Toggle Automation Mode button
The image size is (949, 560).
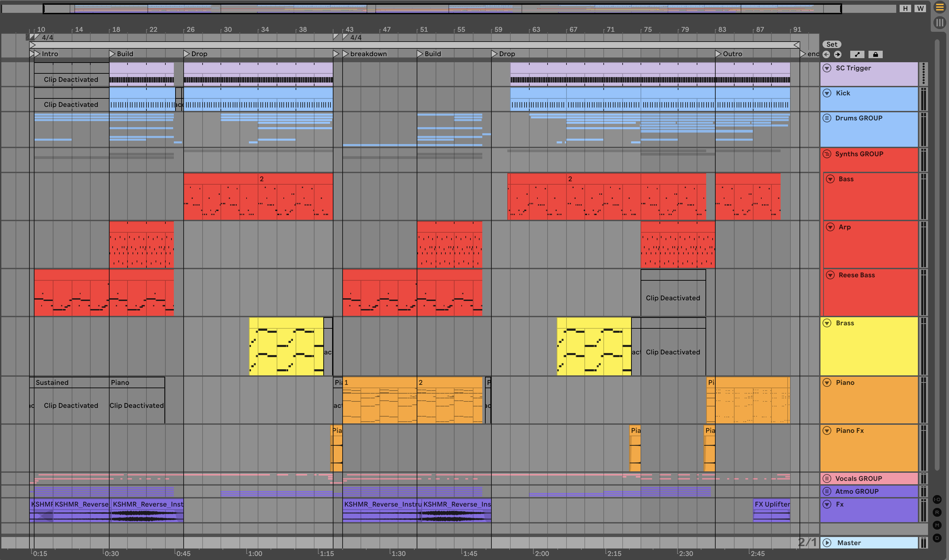click(x=857, y=54)
